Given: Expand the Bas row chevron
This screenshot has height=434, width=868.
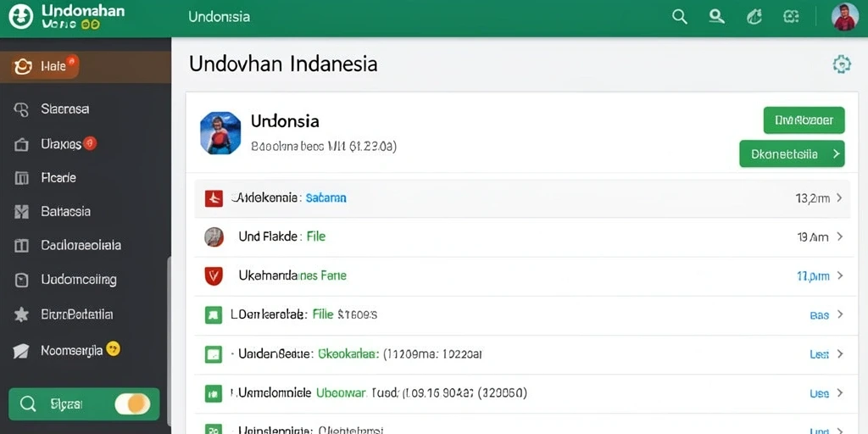Looking at the screenshot, I should 839,315.
